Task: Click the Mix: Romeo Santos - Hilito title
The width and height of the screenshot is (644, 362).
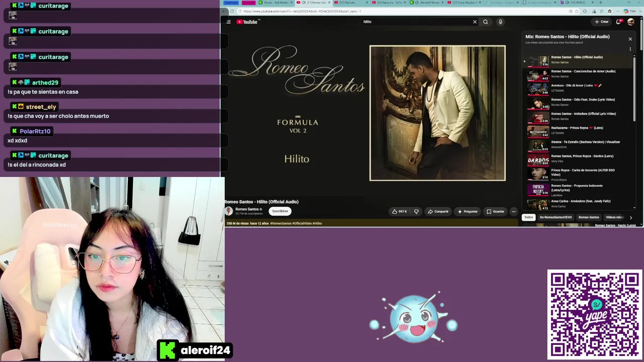Action: coord(567,37)
